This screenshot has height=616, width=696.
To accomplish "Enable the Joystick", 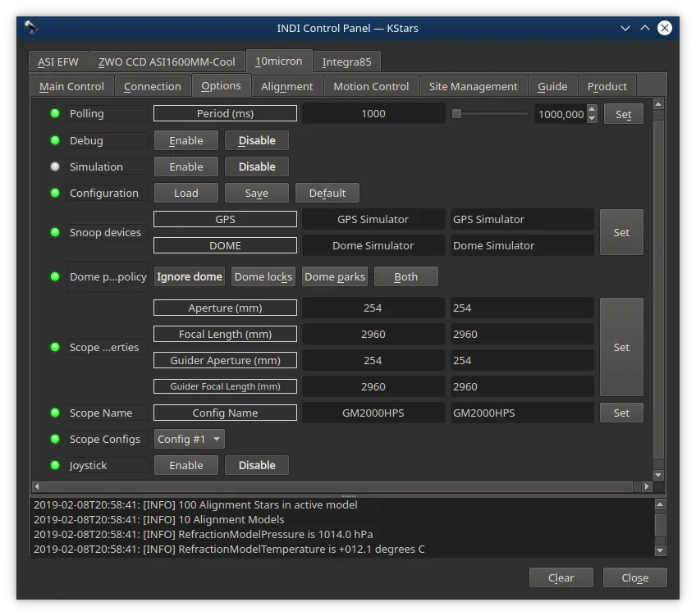I will 186,465.
